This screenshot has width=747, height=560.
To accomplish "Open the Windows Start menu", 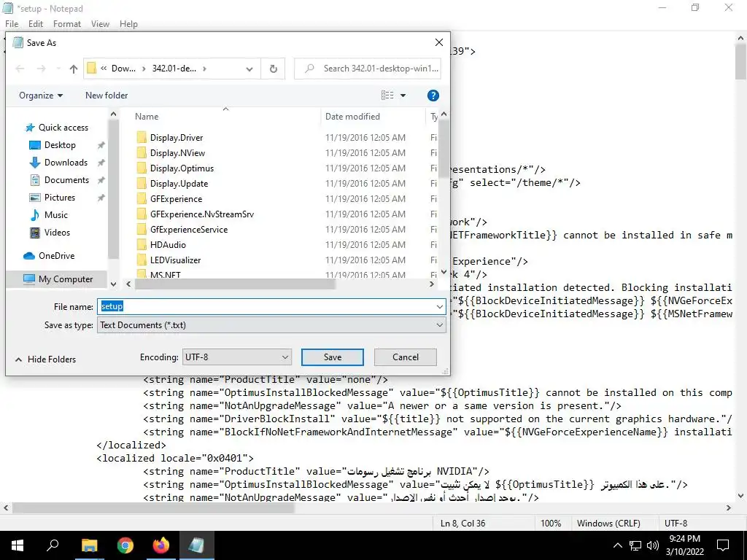I will (x=18, y=545).
